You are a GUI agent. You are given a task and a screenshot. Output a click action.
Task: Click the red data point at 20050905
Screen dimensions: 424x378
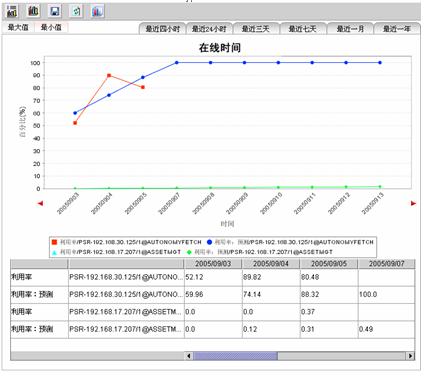143,87
